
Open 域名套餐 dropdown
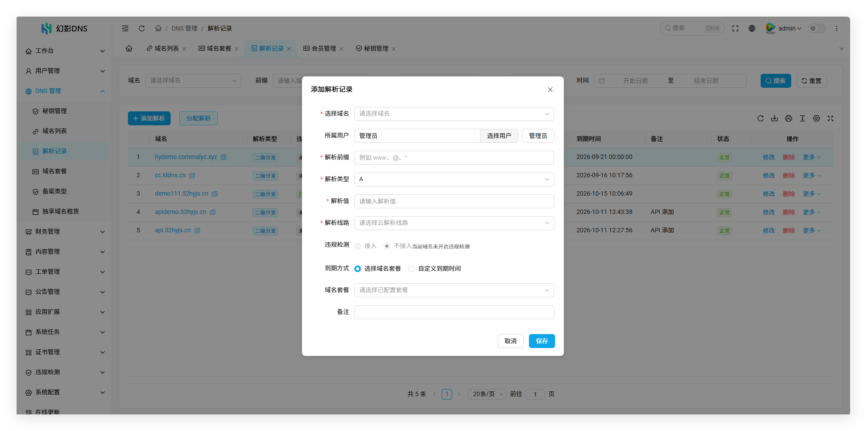(x=454, y=290)
